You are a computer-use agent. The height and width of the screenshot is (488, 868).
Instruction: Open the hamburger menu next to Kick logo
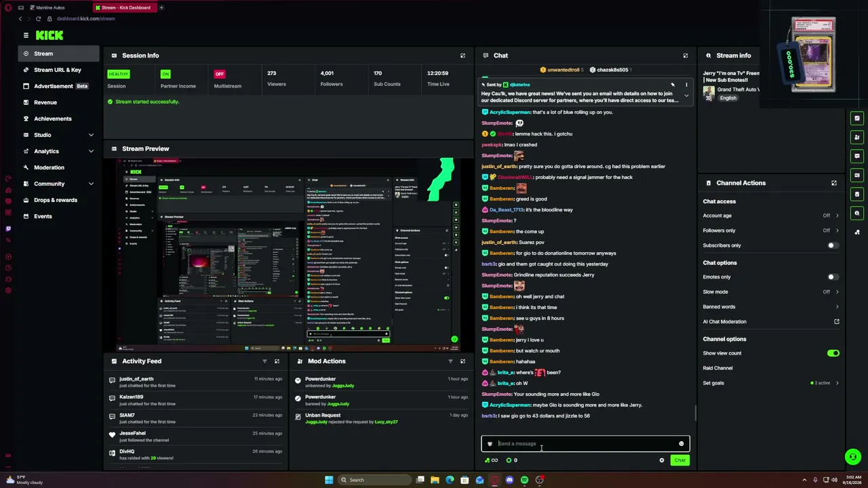point(26,35)
